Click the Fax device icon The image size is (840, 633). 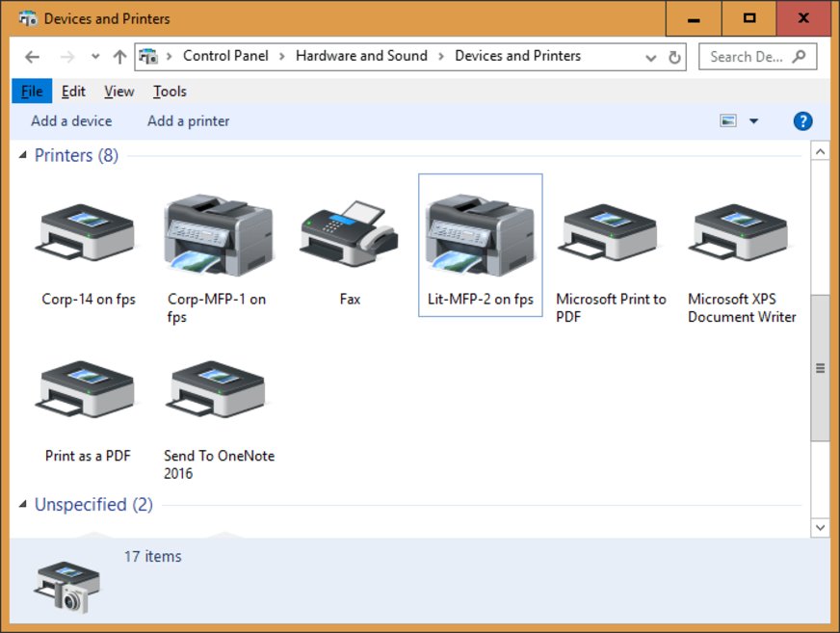point(349,234)
